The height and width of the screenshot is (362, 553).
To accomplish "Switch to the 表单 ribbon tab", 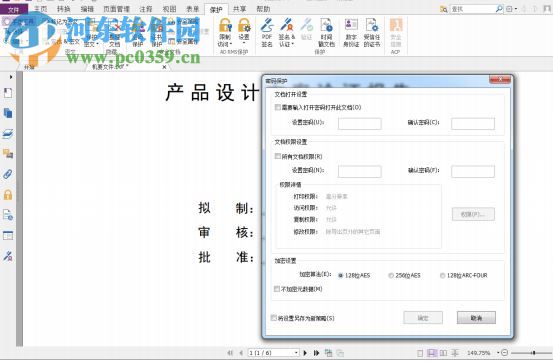I will pyautogui.click(x=193, y=9).
